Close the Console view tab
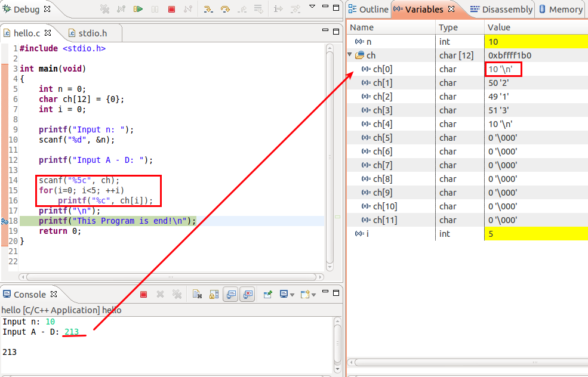This screenshot has width=588, height=377. click(x=54, y=294)
